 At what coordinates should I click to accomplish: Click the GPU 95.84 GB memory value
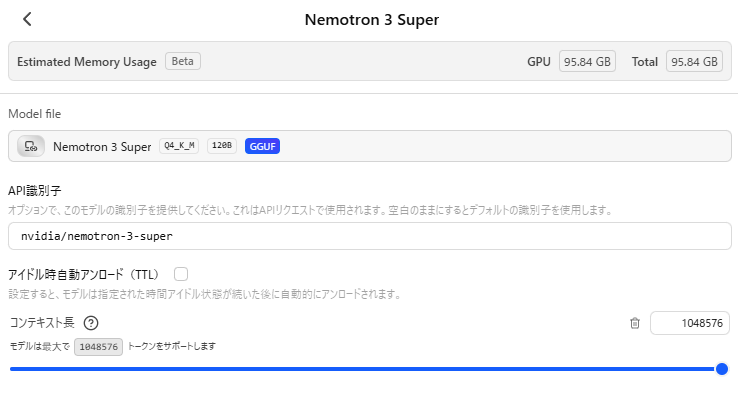coord(587,62)
